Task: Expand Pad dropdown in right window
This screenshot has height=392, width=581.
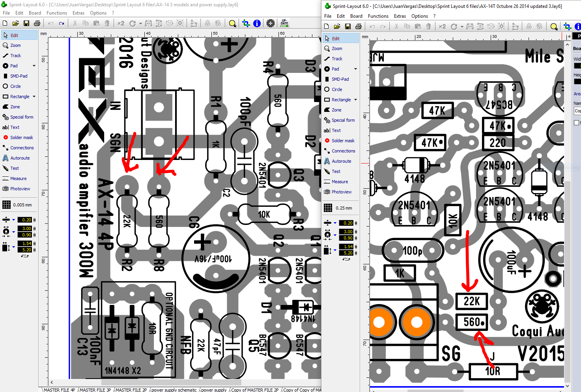Action: click(x=355, y=69)
